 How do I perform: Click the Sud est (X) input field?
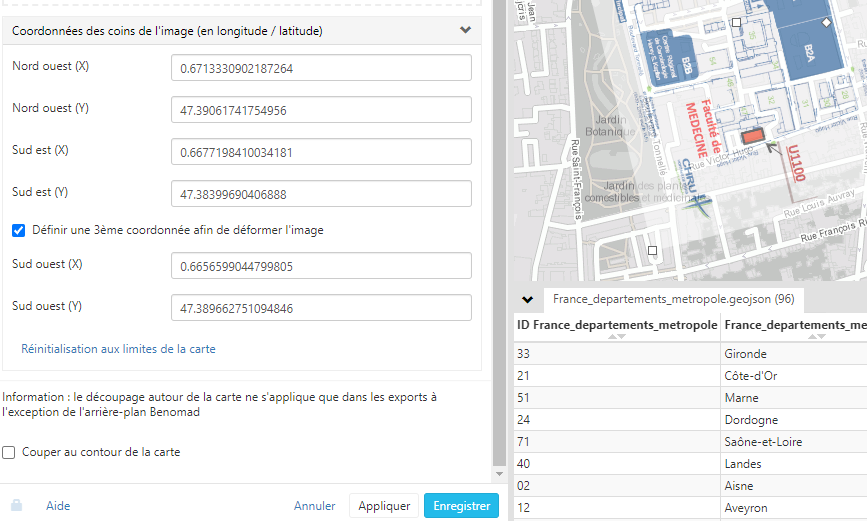pyautogui.click(x=321, y=152)
